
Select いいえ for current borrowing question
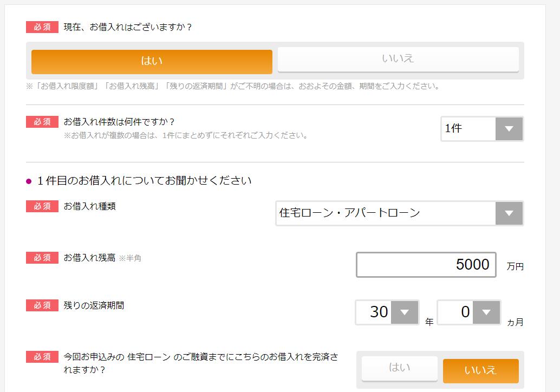(399, 60)
